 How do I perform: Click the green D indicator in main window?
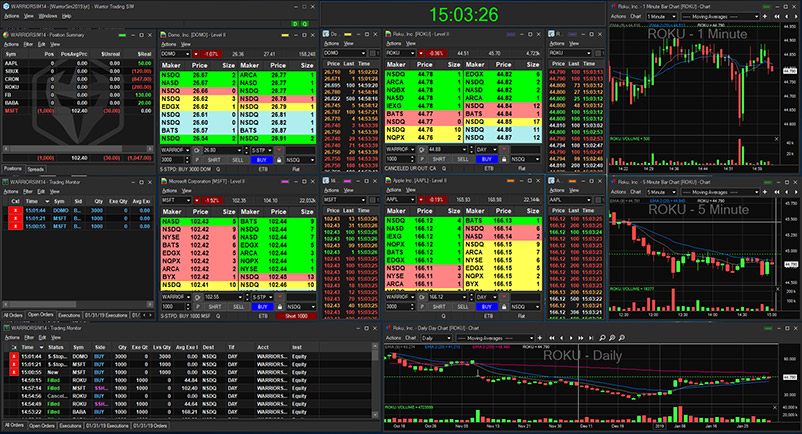(x=295, y=24)
